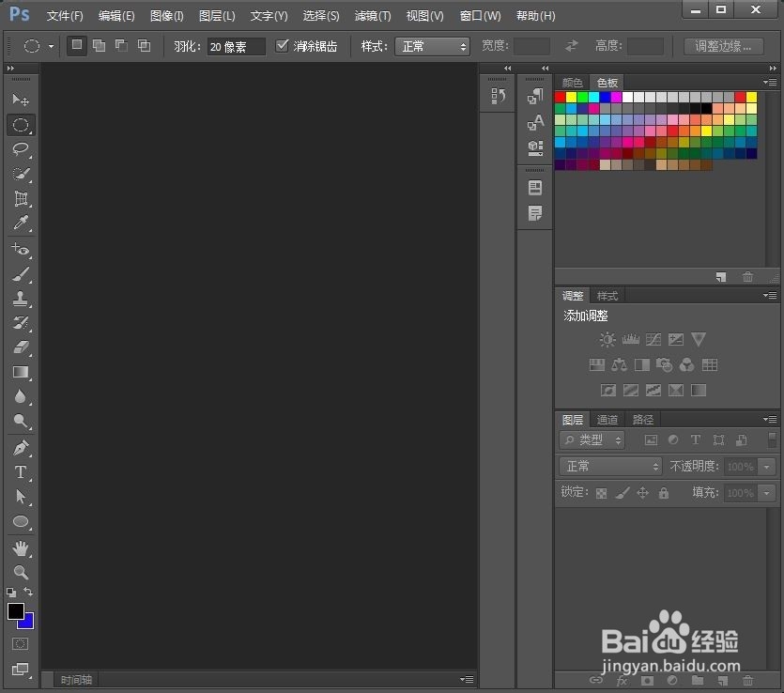Select the Eyedropper tool
The height and width of the screenshot is (693, 784).
pos(21,223)
